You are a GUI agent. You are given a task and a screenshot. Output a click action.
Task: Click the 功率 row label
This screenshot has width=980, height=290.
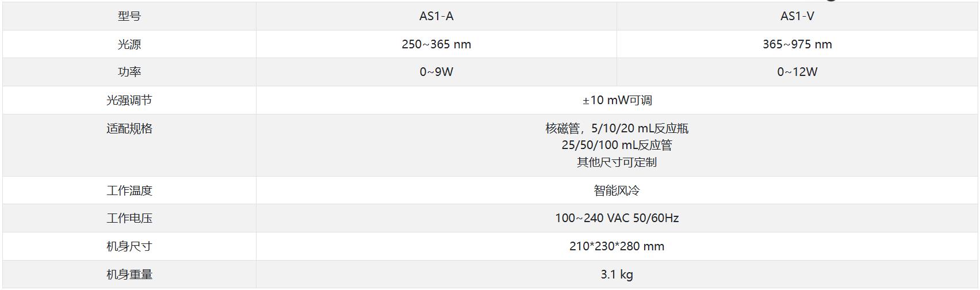coord(129,72)
